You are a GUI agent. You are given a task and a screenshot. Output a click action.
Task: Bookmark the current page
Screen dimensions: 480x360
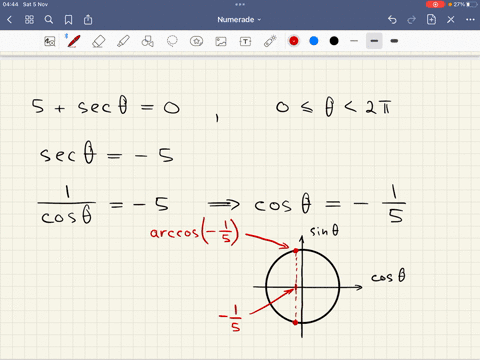coord(68,20)
